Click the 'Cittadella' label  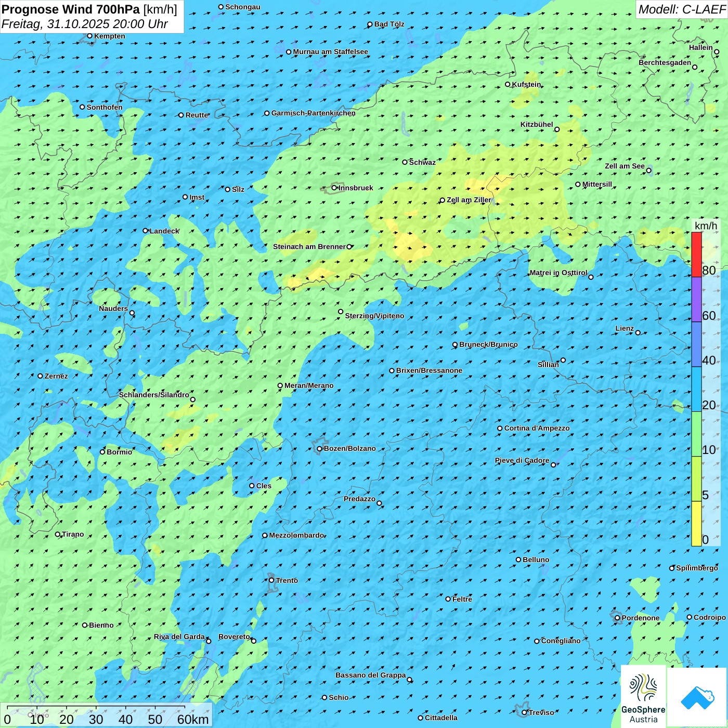[x=441, y=718]
